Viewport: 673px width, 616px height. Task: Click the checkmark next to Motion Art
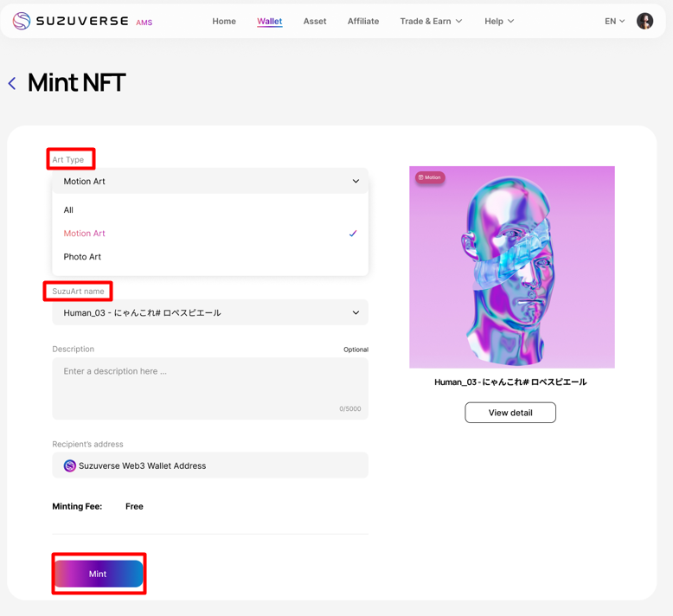pos(352,234)
